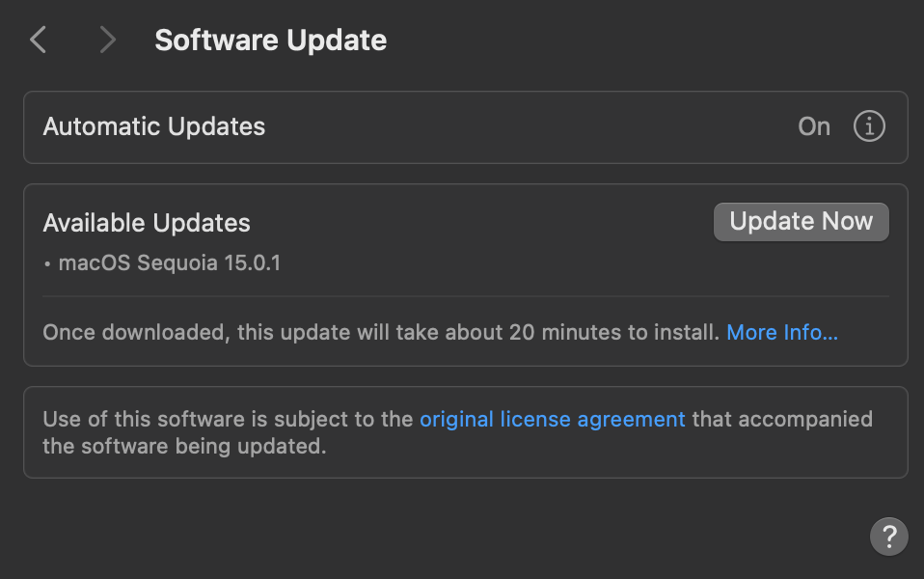The image size is (924, 579).
Task: Go back with the left chevron
Action: coord(39,41)
